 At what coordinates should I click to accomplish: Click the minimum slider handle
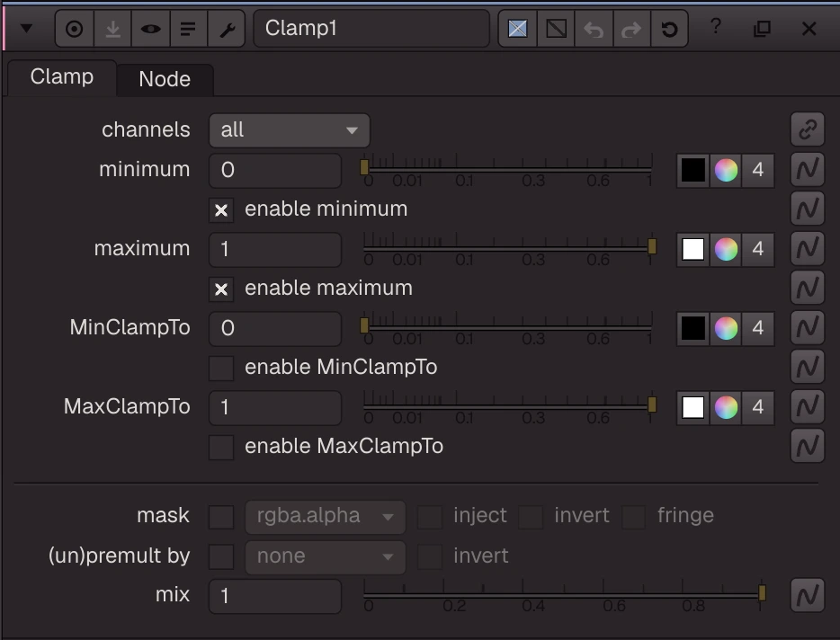pos(364,167)
